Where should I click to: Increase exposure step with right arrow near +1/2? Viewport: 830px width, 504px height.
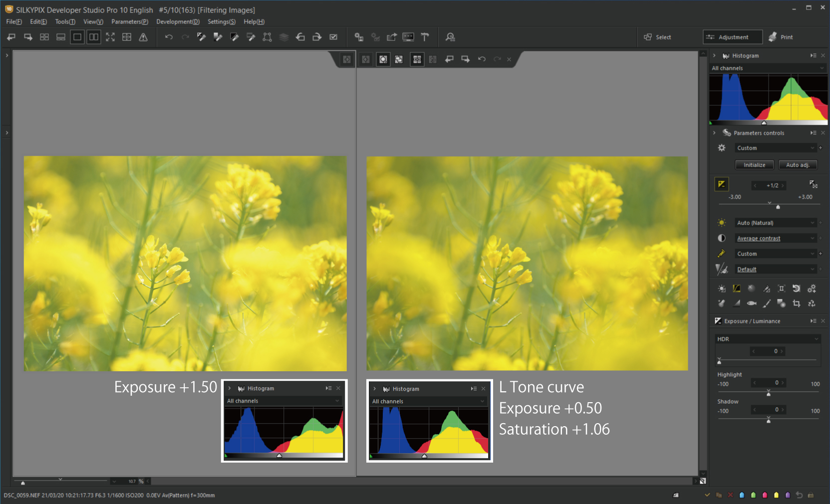(x=783, y=185)
